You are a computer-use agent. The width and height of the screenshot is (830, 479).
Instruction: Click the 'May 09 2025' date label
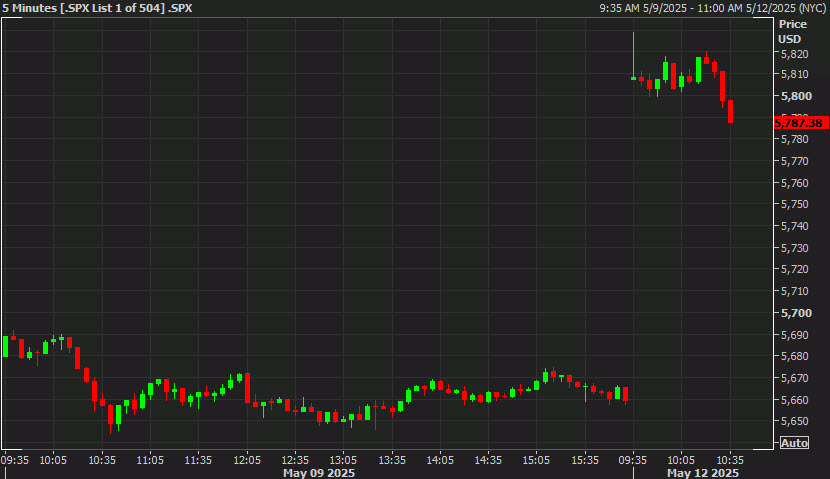pyautogui.click(x=319, y=473)
